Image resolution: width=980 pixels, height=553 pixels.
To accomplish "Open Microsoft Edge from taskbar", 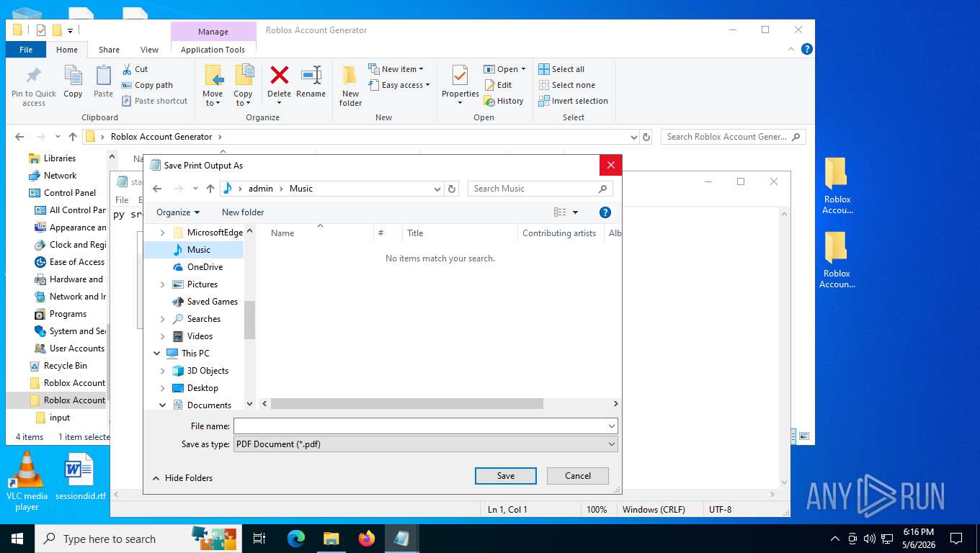I will click(x=296, y=539).
